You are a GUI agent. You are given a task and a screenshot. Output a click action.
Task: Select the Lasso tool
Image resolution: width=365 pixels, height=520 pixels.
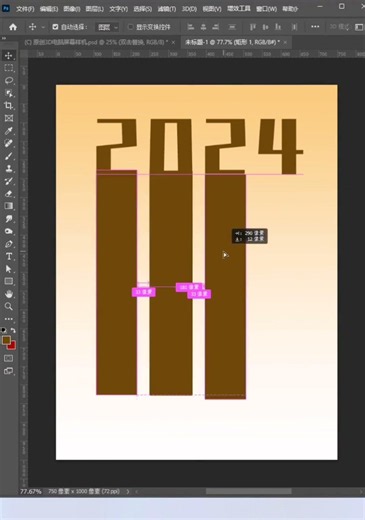(9, 81)
